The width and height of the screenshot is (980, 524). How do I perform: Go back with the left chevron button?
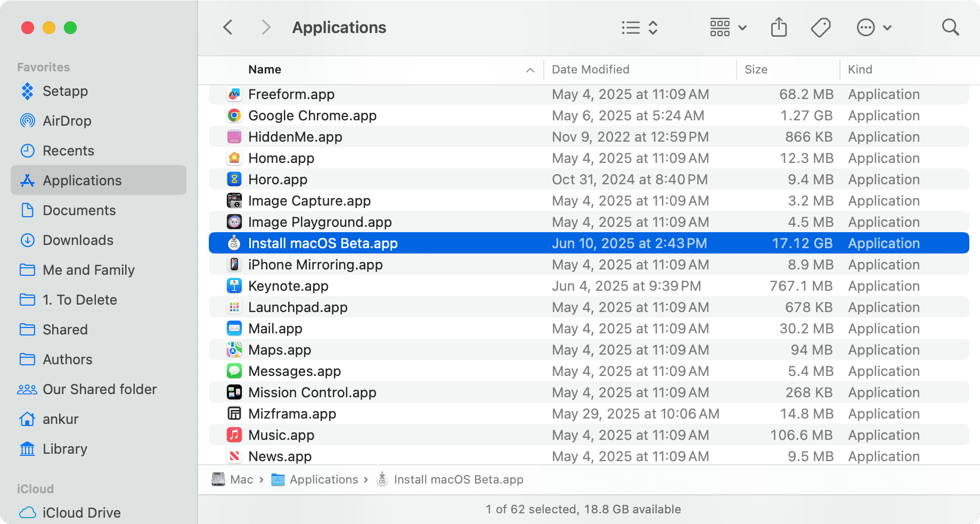tap(228, 27)
